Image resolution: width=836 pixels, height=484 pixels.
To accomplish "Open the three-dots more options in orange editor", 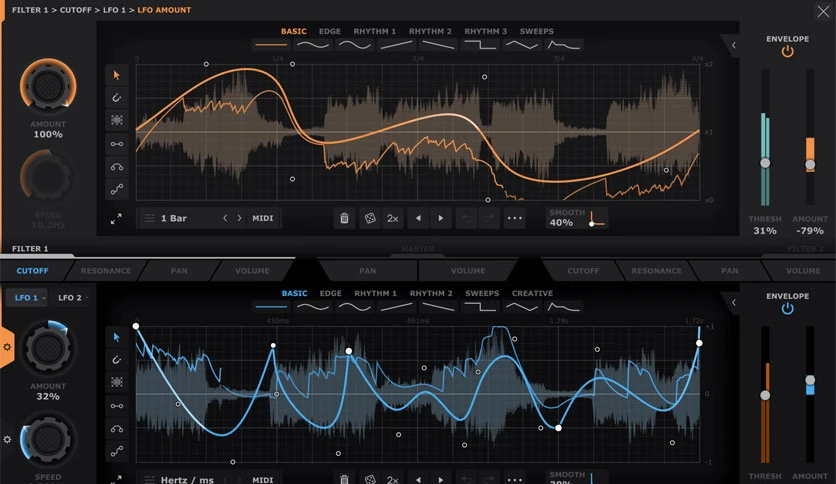I will coord(515,218).
